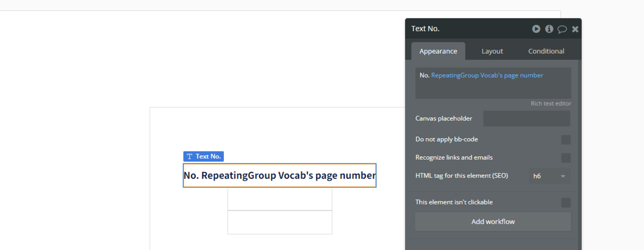Enable Do not apply bb-code checkbox
This screenshot has width=644, height=250.
[x=566, y=140]
